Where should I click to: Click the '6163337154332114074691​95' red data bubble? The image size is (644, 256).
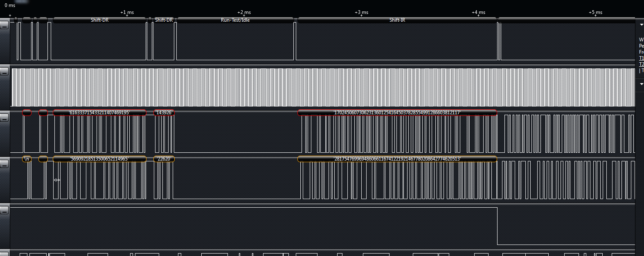99,113
